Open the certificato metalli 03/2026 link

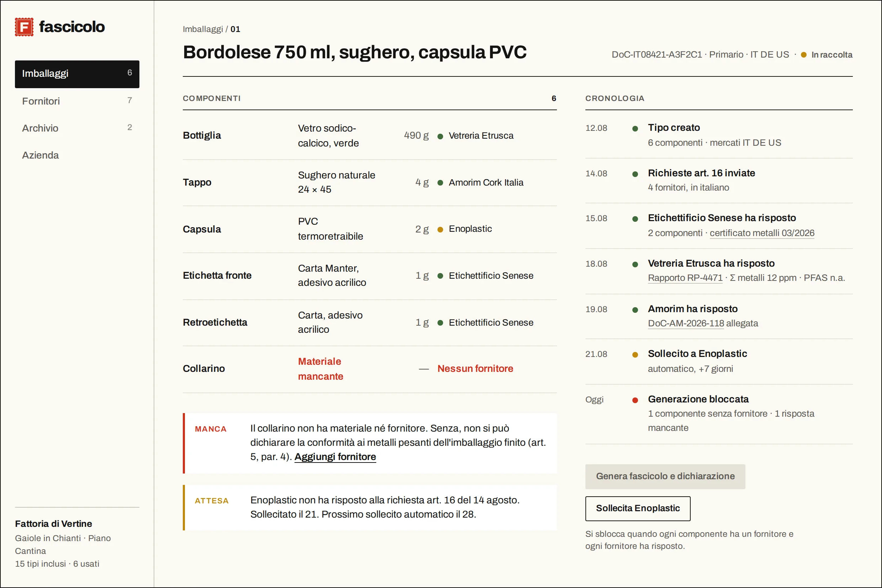click(762, 233)
